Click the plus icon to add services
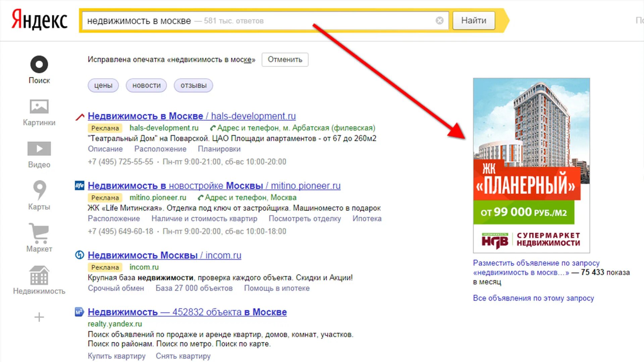 39,317
